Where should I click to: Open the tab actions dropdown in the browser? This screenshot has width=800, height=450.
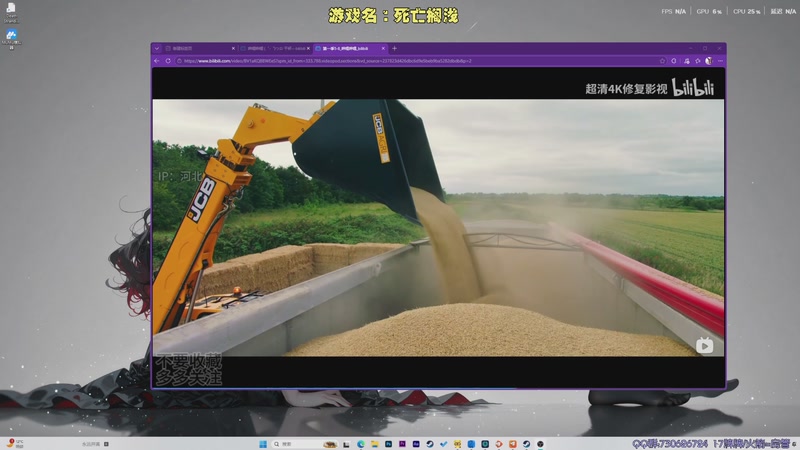(x=157, y=48)
